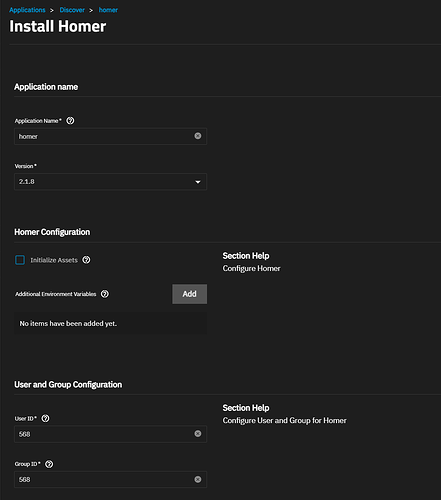Open the Version 2.1.8 dropdown
The height and width of the screenshot is (500, 441).
[110, 182]
